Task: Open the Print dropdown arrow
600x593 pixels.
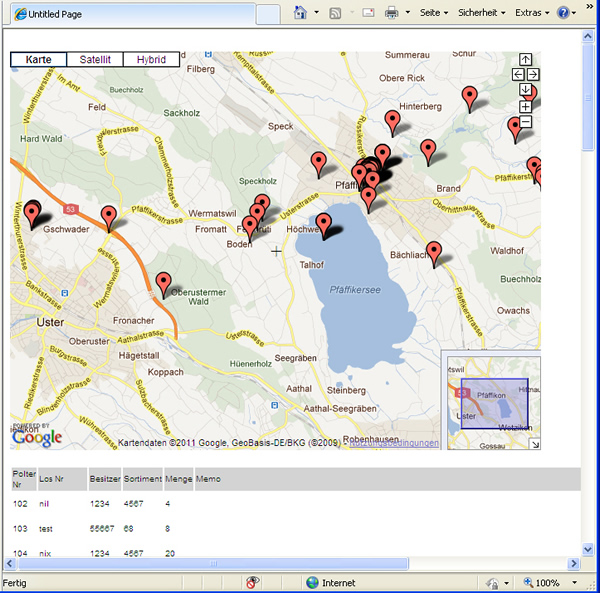Action: pos(408,13)
